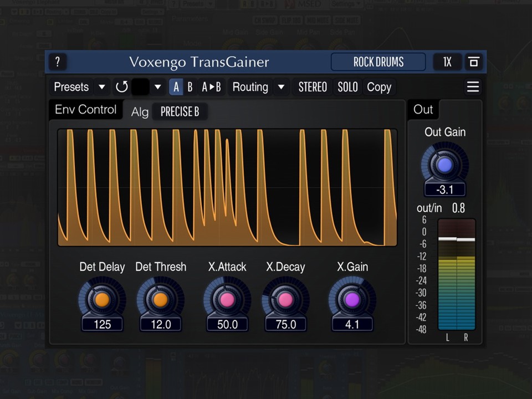
Task: Click the undo/reset circular arrow icon
Action: (x=121, y=87)
